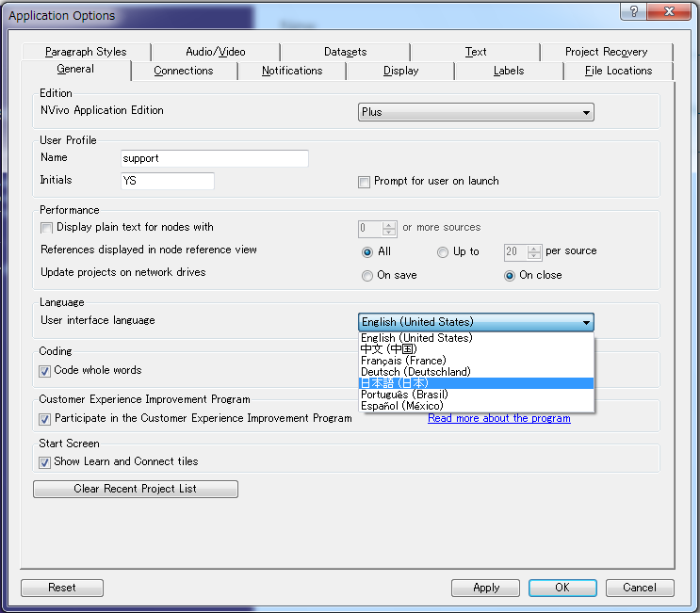
Task: Switch to the Audio/Video tab
Action: (x=215, y=52)
